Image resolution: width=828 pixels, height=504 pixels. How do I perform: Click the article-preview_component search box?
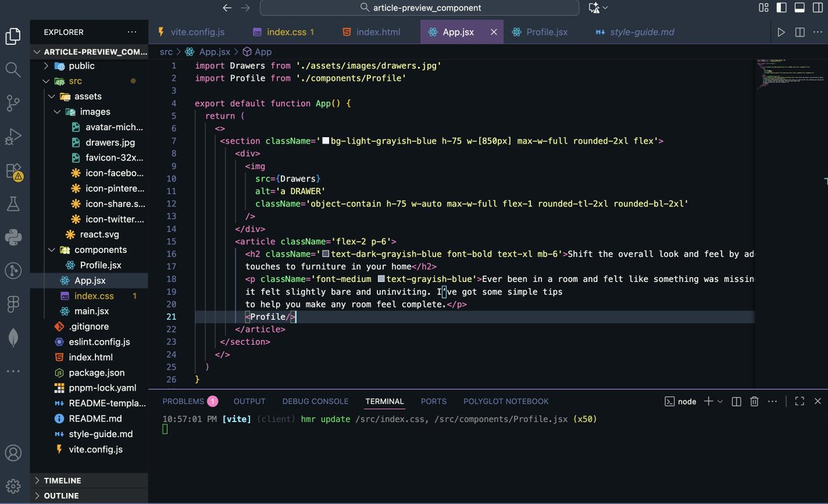pyautogui.click(x=420, y=8)
